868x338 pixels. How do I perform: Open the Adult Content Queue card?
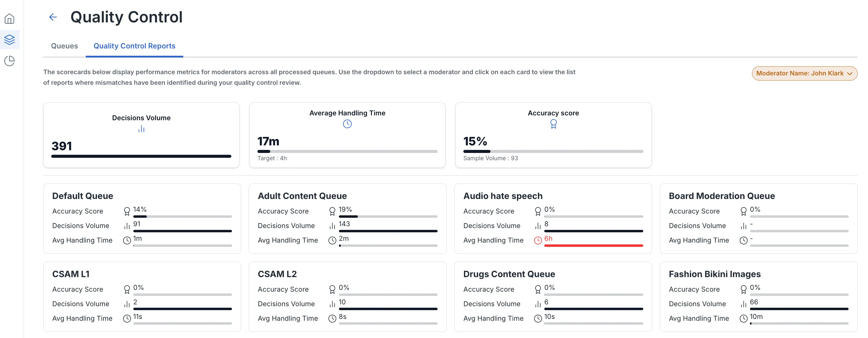pyautogui.click(x=347, y=219)
